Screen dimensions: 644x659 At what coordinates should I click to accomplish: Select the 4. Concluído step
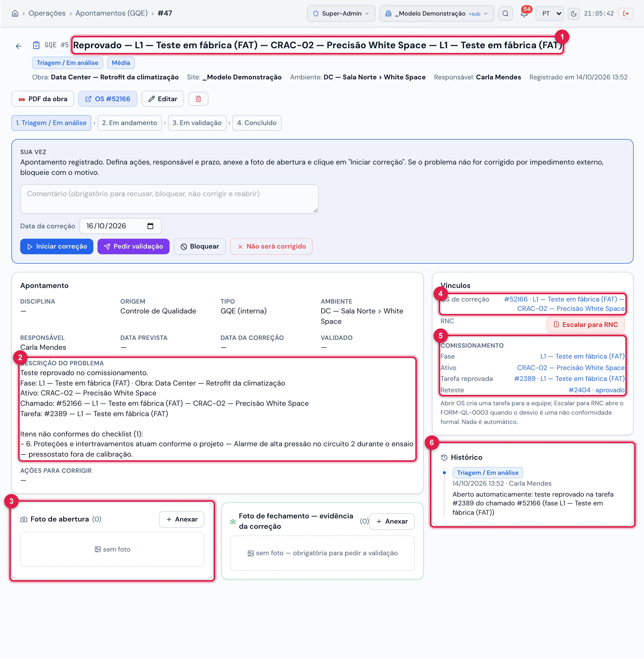257,123
